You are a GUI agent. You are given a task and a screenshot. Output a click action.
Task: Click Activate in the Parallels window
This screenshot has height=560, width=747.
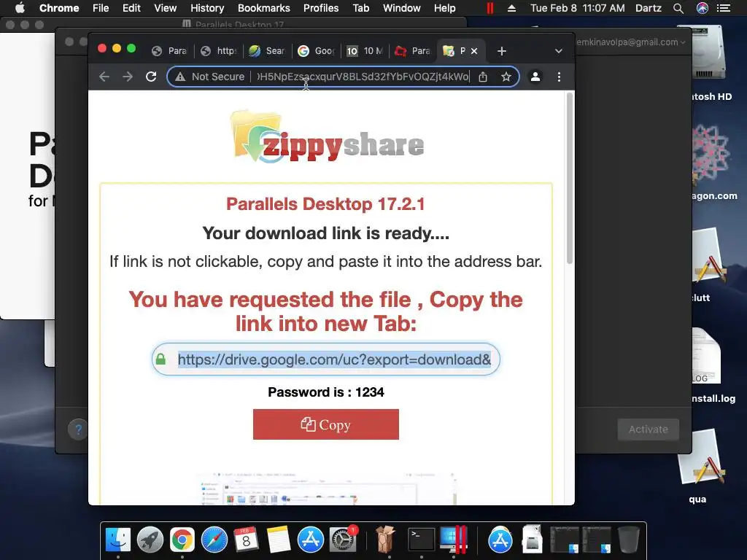(x=648, y=429)
